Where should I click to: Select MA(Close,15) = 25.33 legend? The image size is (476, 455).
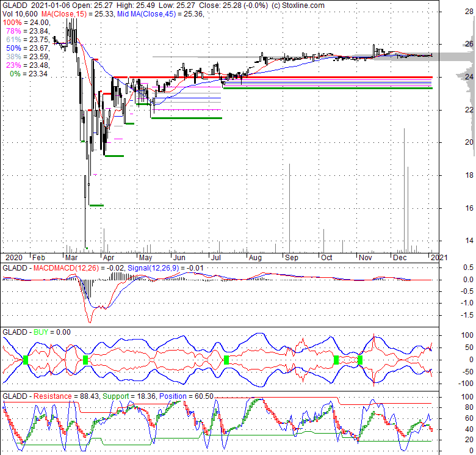coord(78,14)
